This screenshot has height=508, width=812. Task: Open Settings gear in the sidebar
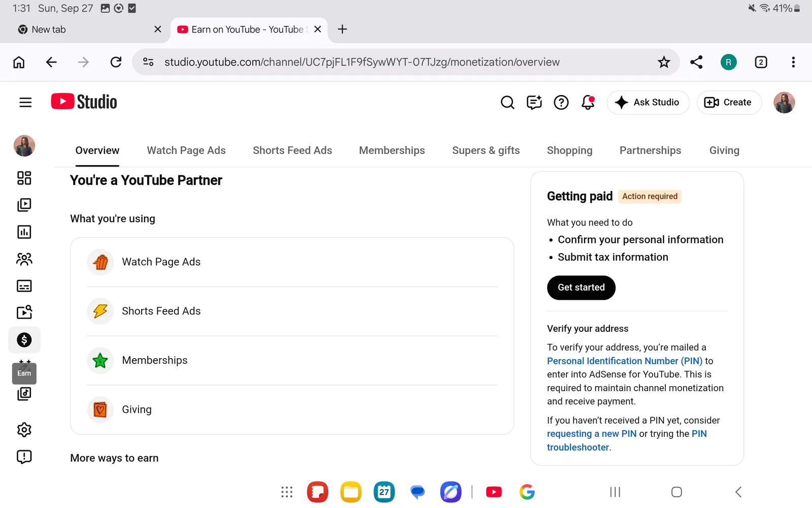24,430
